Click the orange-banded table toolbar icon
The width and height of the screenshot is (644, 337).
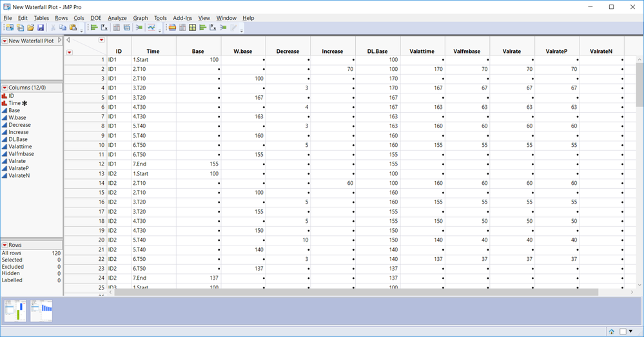pyautogui.click(x=172, y=28)
